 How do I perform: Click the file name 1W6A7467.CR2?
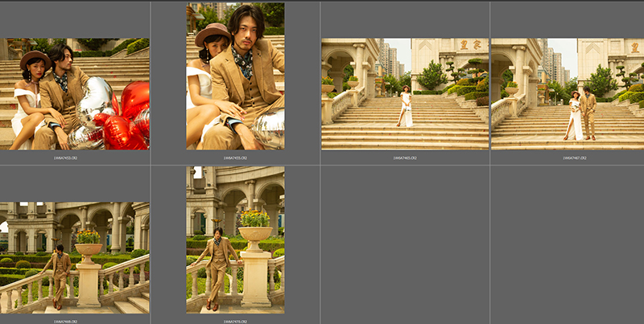coord(575,158)
